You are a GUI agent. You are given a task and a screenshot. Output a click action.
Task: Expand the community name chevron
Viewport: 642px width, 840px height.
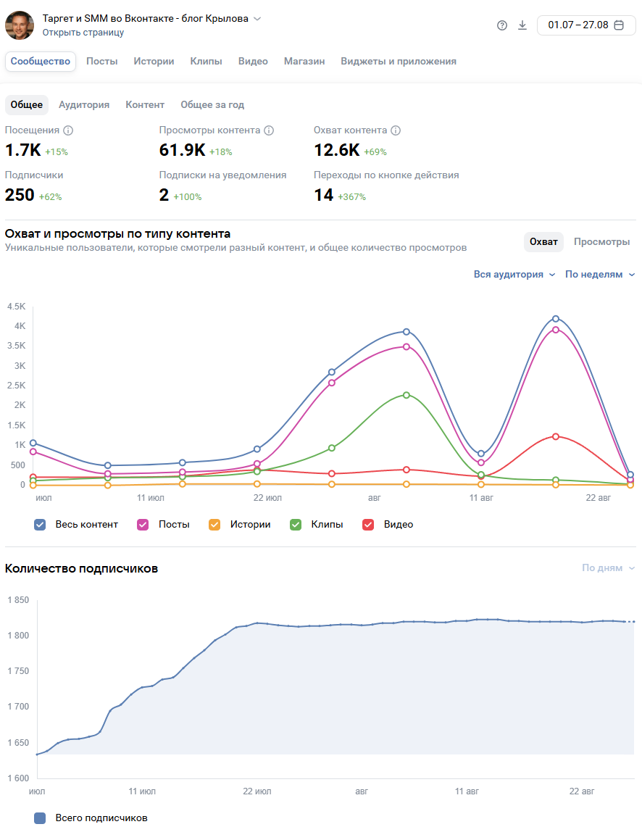257,19
